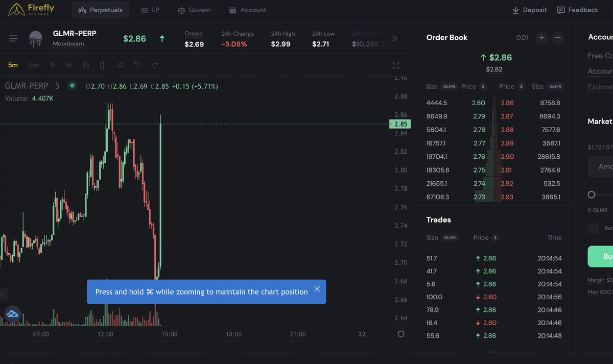Viewport: 613px width, 364px height.
Task: Open the Govern tab
Action: click(x=194, y=10)
